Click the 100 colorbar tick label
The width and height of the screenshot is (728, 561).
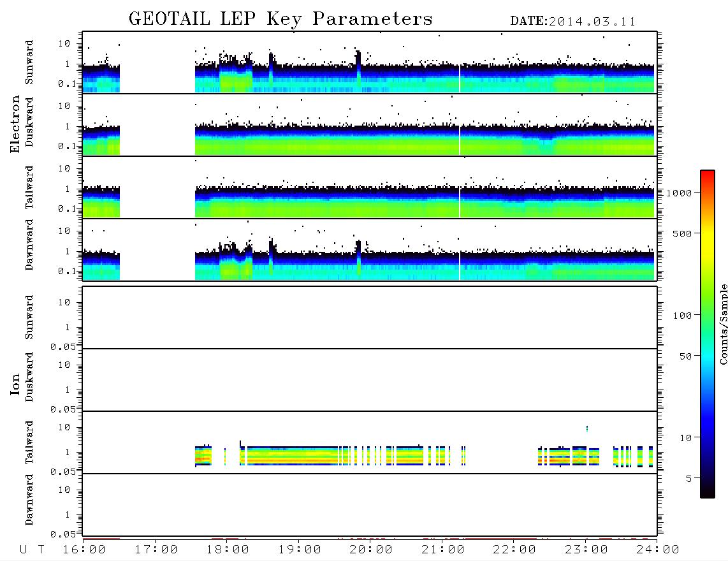[682, 316]
